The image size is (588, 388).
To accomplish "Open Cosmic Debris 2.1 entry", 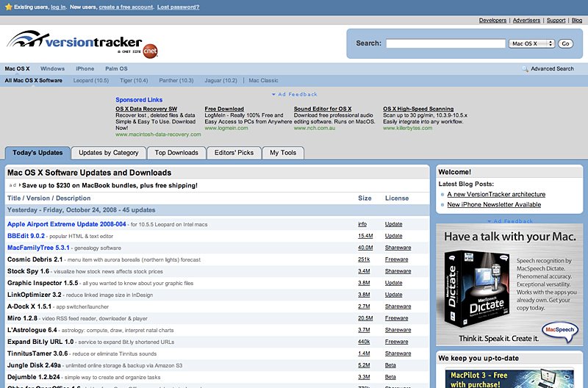I will point(35,259).
